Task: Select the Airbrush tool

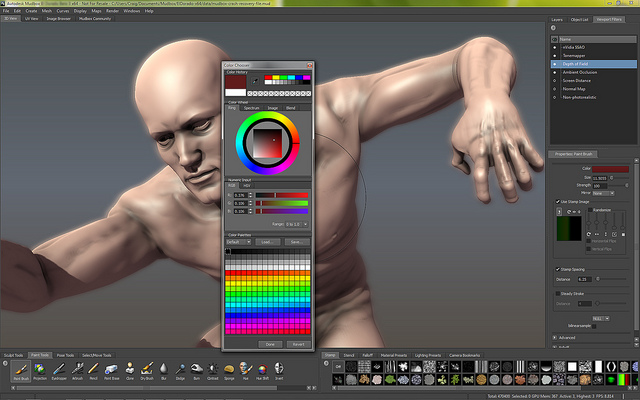Action: pos(76,370)
